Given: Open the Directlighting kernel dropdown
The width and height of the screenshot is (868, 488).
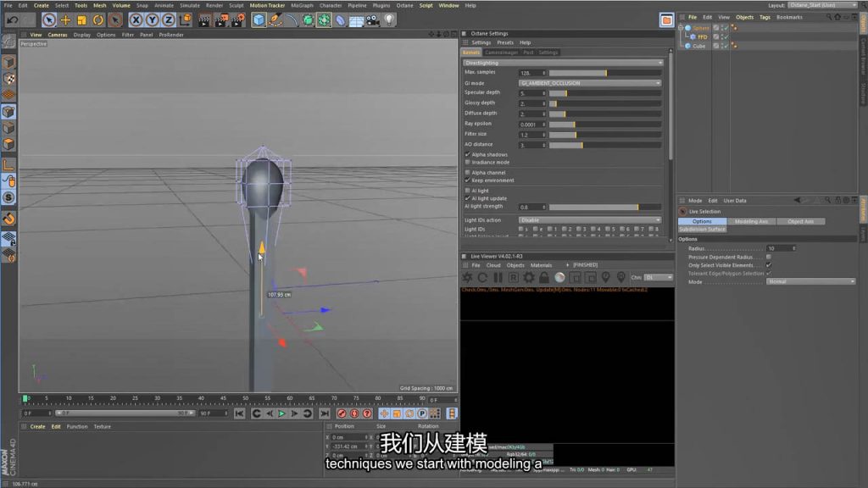Looking at the screenshot, I should pyautogui.click(x=563, y=63).
